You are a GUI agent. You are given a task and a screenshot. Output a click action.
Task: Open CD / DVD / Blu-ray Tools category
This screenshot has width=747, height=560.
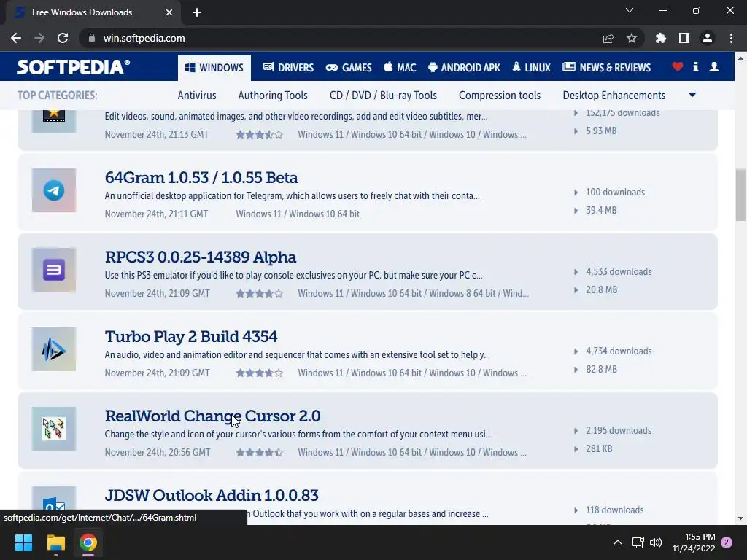(x=383, y=96)
